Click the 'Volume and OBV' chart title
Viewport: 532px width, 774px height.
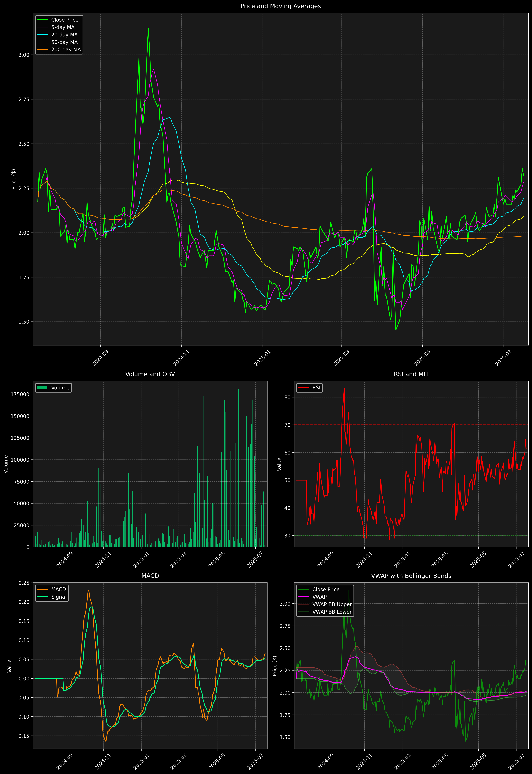tap(150, 374)
